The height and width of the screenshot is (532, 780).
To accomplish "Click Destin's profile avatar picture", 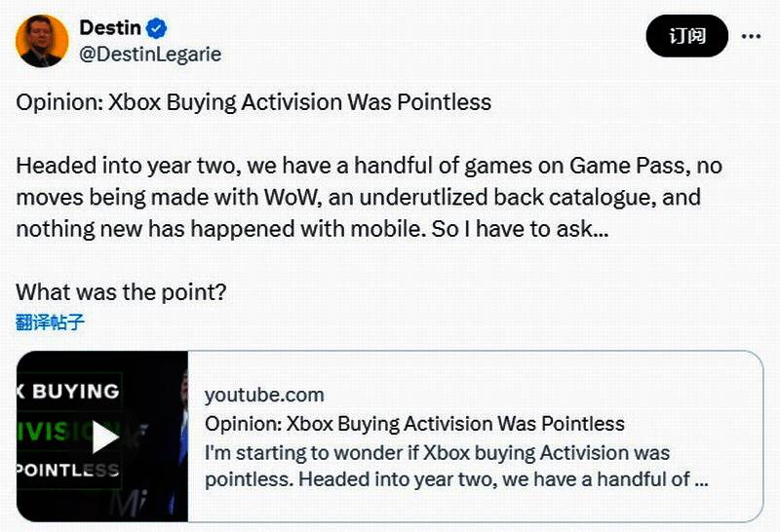I will [x=42, y=41].
